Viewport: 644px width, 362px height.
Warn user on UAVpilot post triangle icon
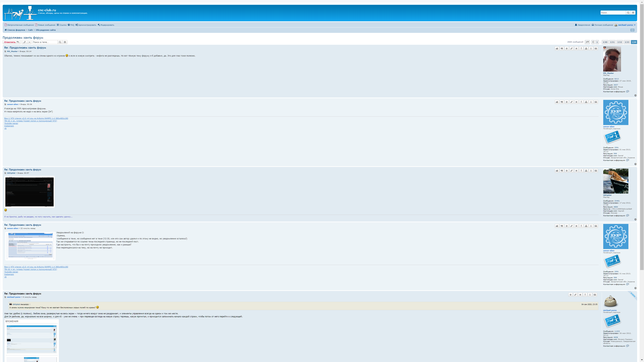tap(586, 171)
